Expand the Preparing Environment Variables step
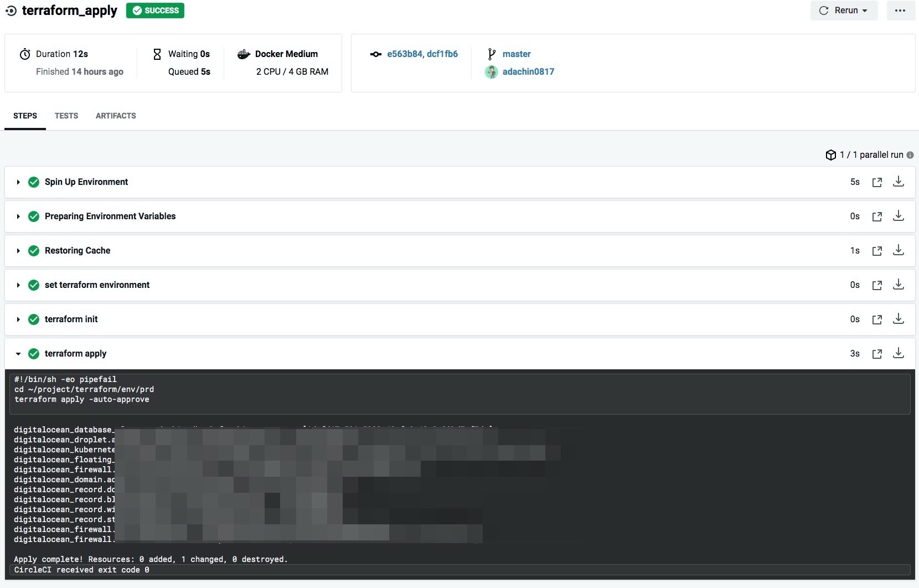919x588 pixels. 18,216
